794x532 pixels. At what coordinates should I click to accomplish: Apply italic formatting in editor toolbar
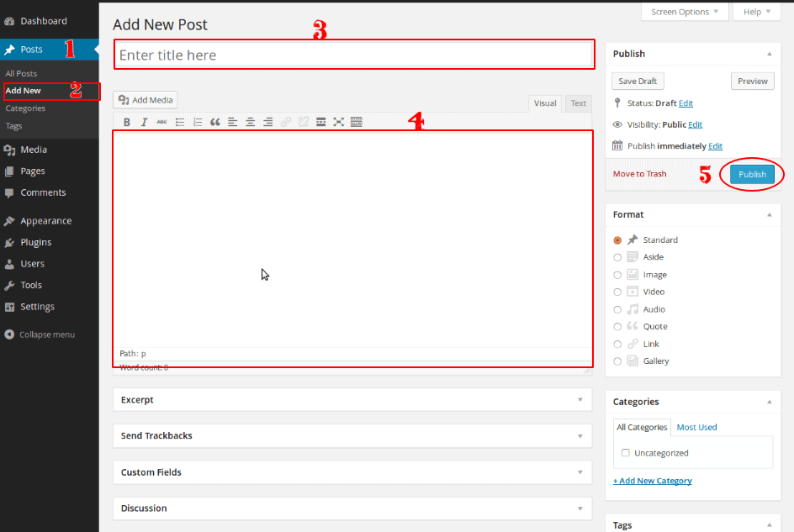point(145,122)
